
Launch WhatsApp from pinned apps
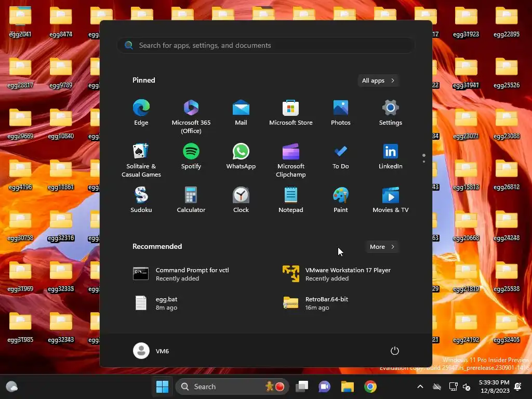click(241, 156)
